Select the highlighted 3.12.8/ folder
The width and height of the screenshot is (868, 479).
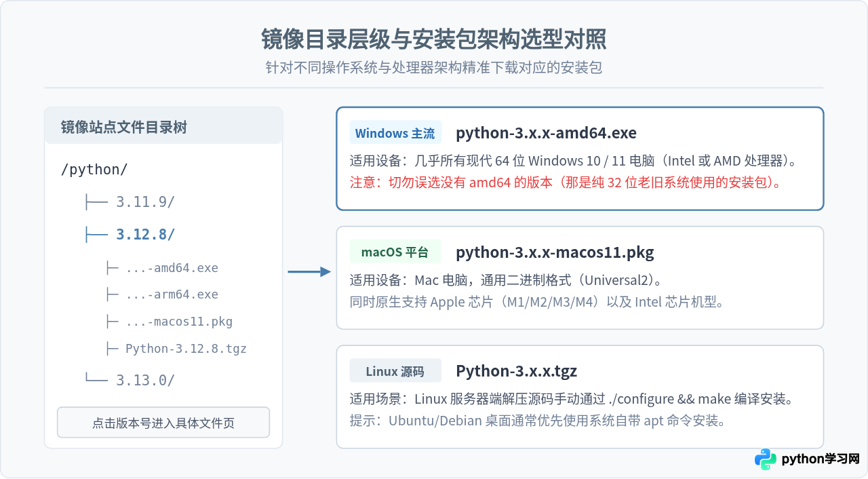(x=145, y=235)
